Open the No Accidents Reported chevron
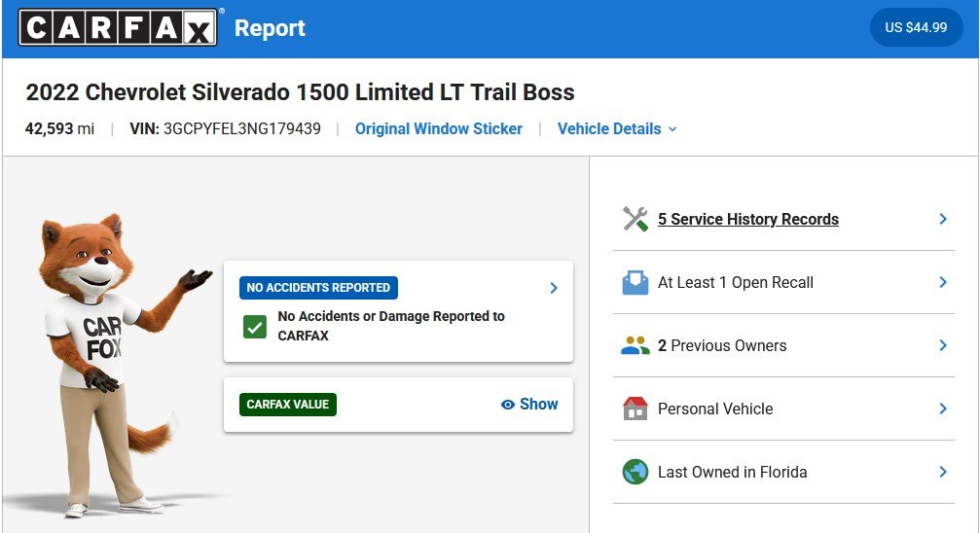The image size is (980, 533). click(x=554, y=288)
